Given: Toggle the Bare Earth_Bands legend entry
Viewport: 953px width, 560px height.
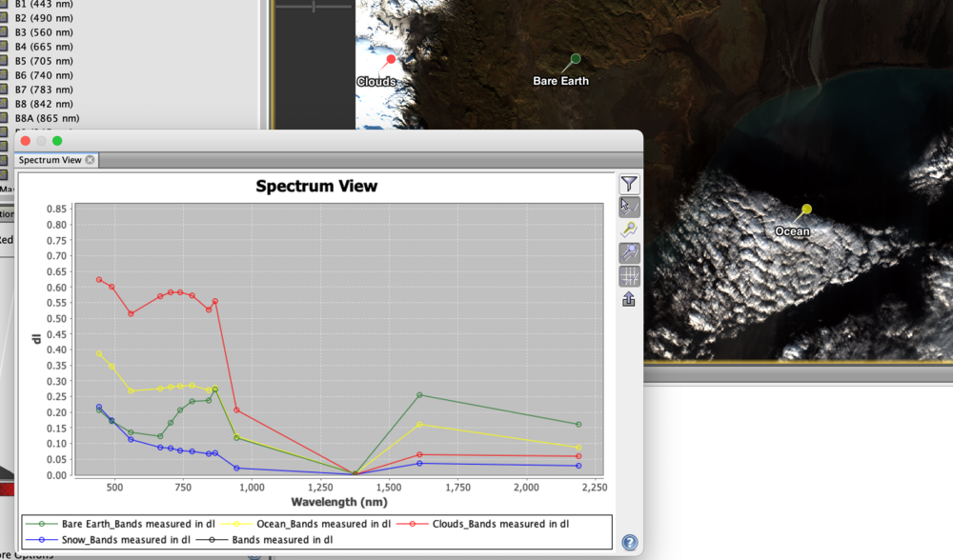Looking at the screenshot, I should 139,523.
